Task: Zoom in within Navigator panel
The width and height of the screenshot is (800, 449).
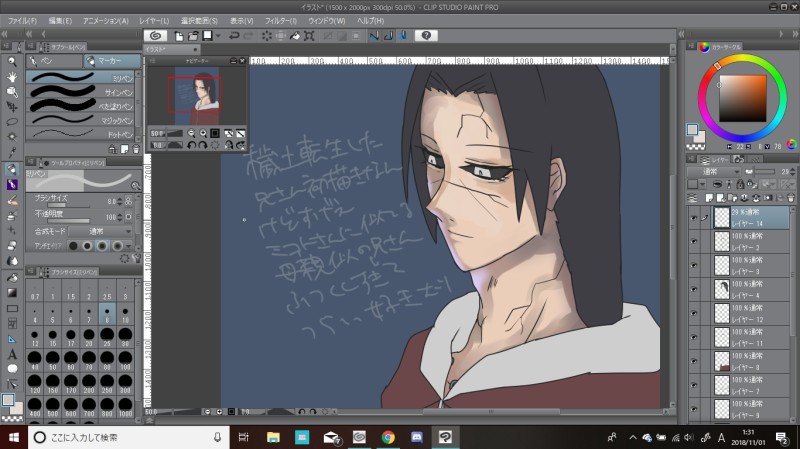Action: point(203,133)
